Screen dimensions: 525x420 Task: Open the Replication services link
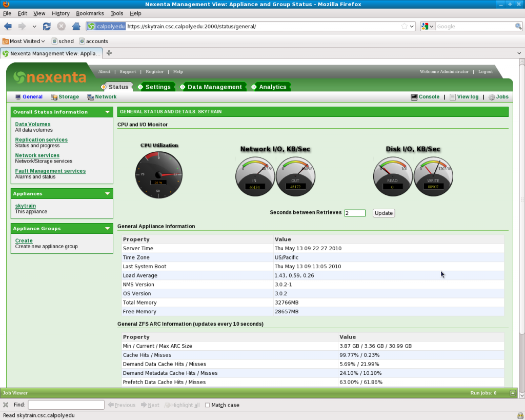click(x=41, y=139)
